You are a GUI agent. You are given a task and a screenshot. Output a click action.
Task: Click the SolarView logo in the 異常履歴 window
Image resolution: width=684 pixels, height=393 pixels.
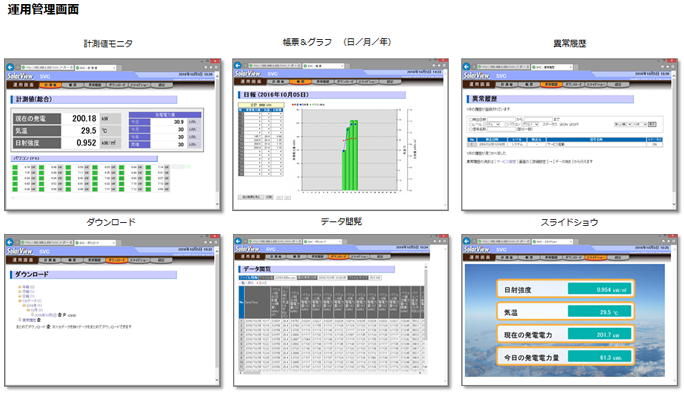point(476,75)
